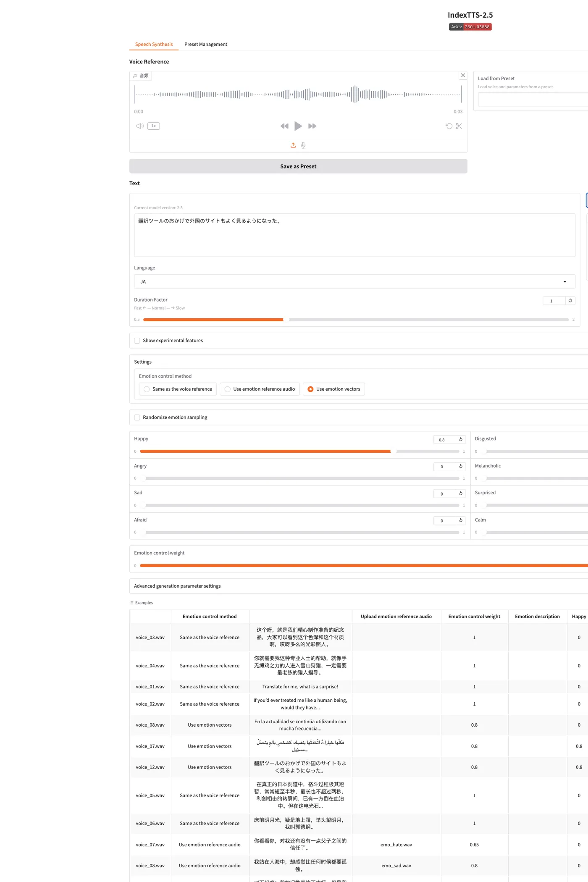Image resolution: width=588 pixels, height=882 pixels.
Task: Reset the Sad emotion value
Action: (x=461, y=493)
